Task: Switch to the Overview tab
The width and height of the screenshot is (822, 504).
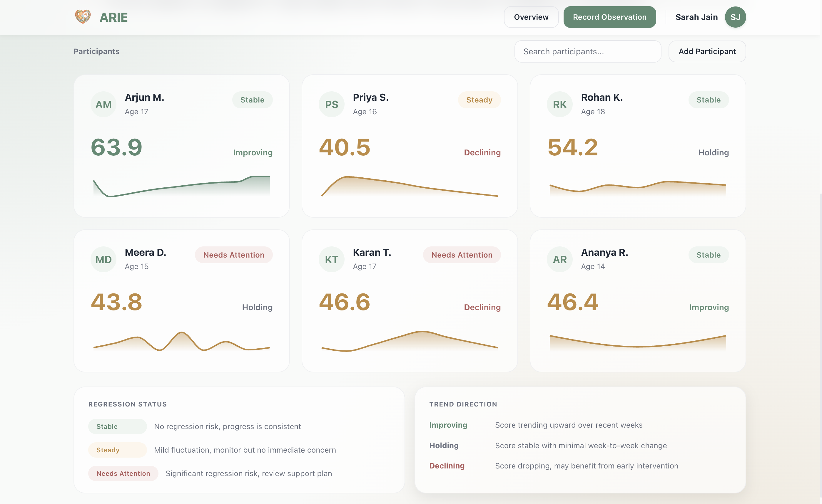Action: pos(531,17)
